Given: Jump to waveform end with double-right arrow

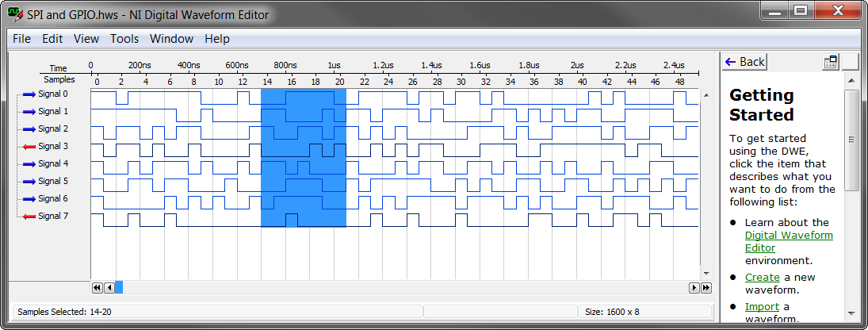Looking at the screenshot, I should [x=705, y=287].
